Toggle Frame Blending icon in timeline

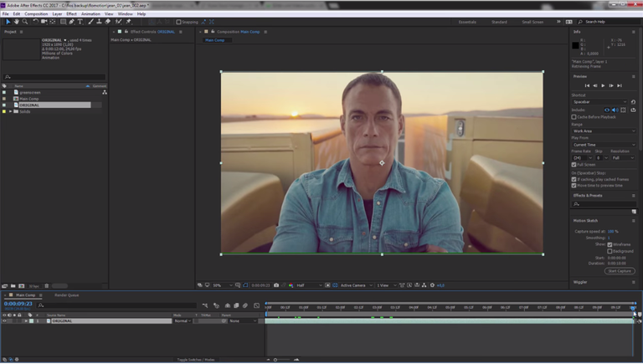(236, 305)
